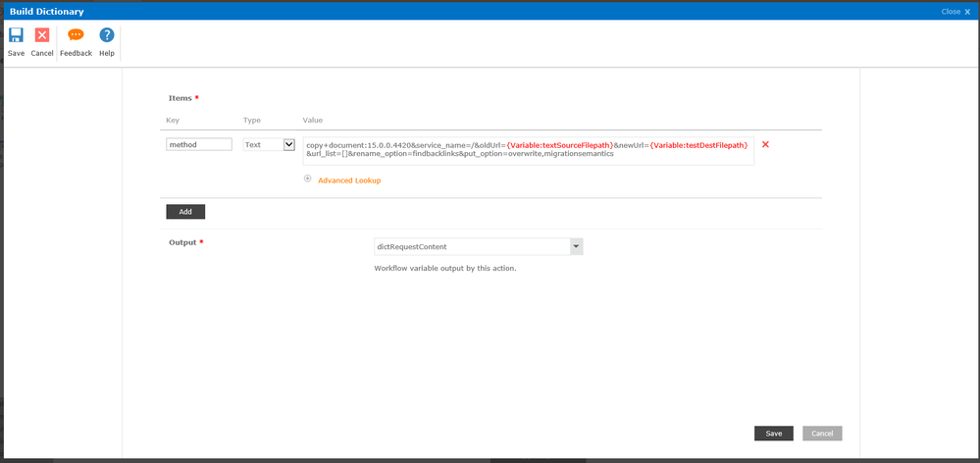Viewport: 980px width, 463px height.
Task: Select the Variable:textSourceFilepath reference
Action: pyautogui.click(x=560, y=145)
